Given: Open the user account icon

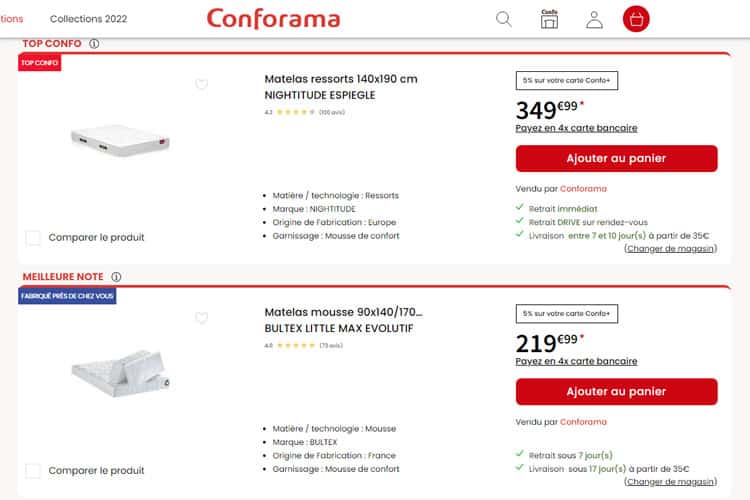Looking at the screenshot, I should tap(594, 19).
